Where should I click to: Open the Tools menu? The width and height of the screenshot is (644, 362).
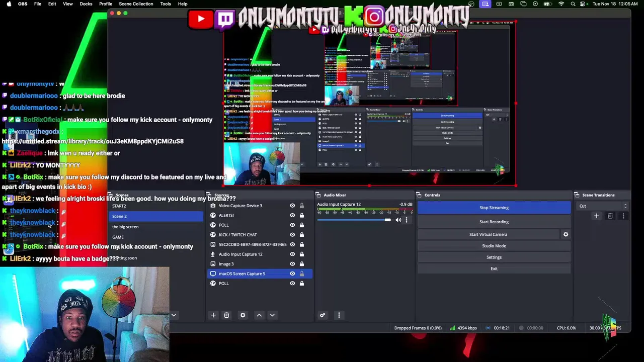(166, 4)
